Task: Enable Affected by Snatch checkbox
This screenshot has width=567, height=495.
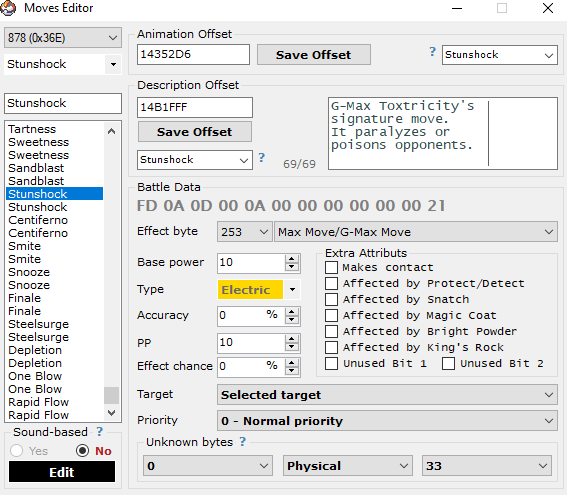Action: point(331,299)
